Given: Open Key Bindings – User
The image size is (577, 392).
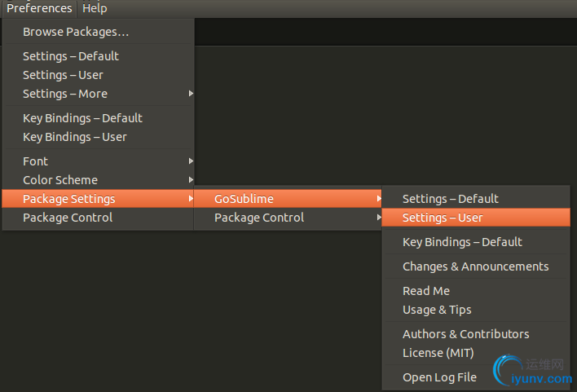Looking at the screenshot, I should point(99,137).
